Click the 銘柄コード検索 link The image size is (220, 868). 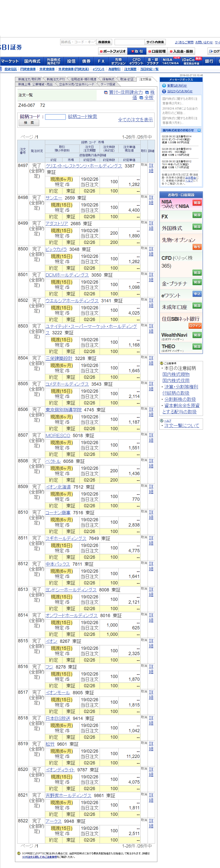(83, 116)
